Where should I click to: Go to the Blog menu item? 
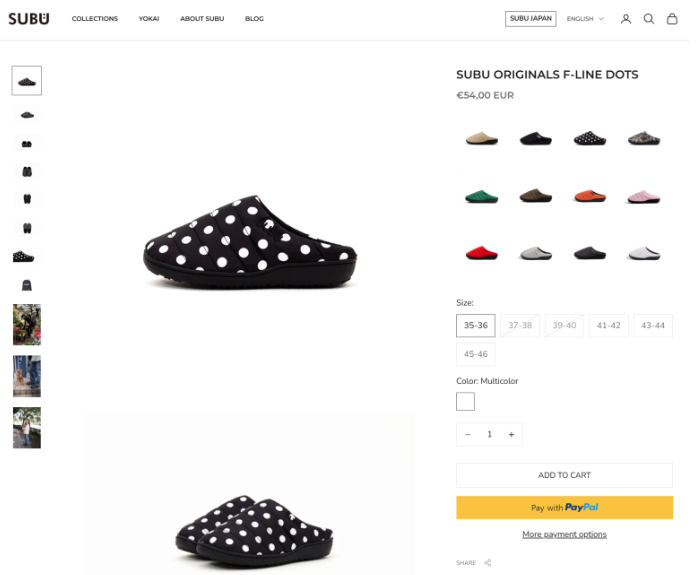click(x=254, y=19)
